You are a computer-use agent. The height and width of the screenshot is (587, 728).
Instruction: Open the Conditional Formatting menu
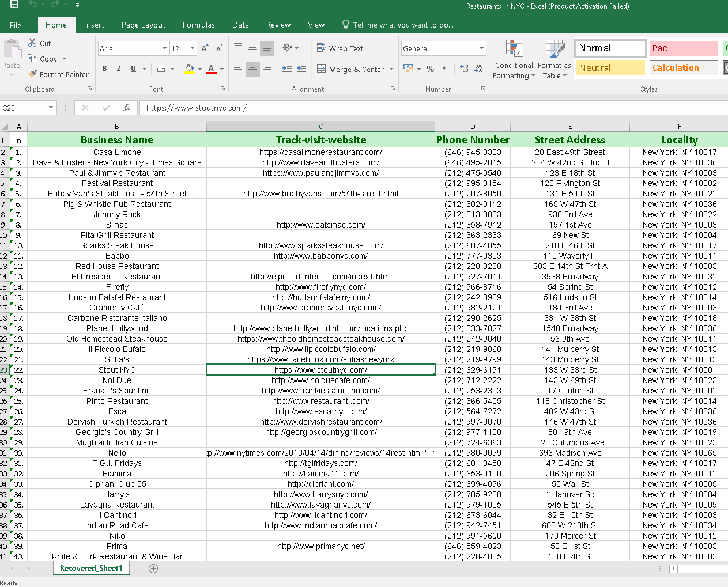514,60
